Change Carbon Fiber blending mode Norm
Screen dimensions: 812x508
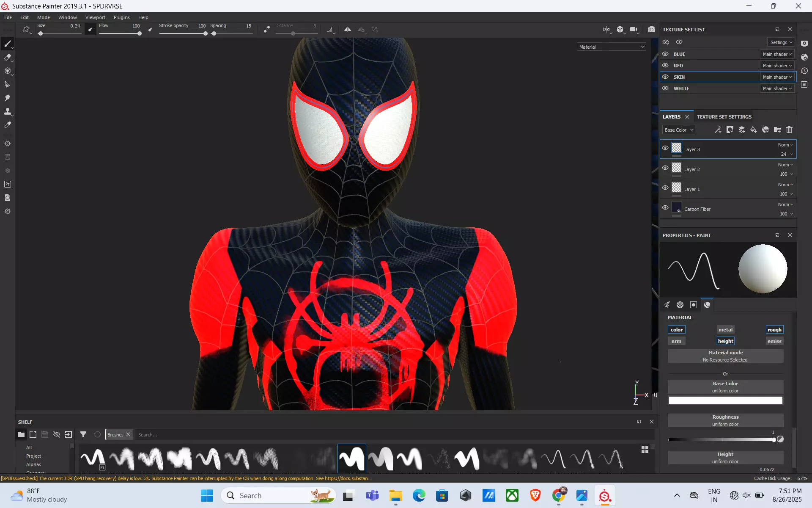[785, 204]
